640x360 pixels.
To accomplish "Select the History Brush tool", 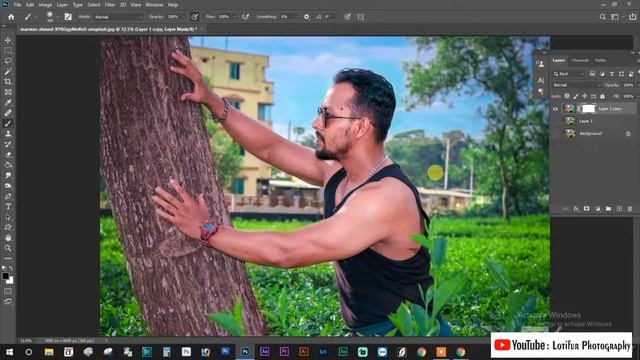I will click(8, 144).
